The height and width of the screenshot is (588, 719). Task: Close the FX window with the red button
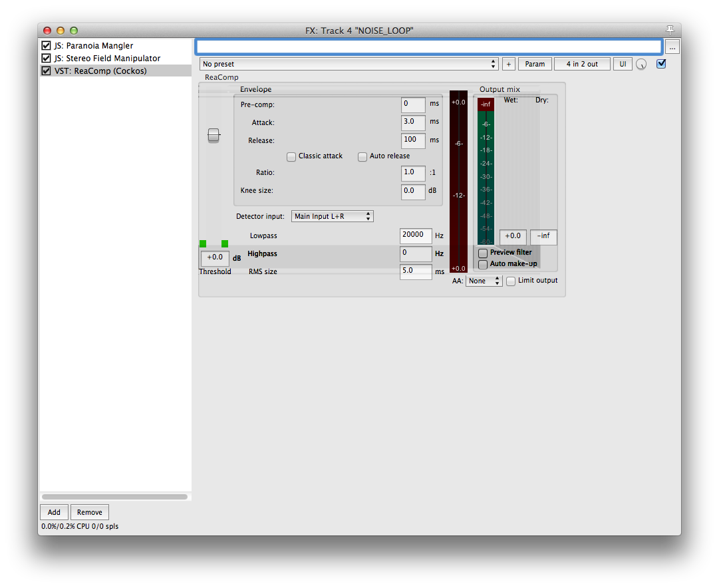click(x=47, y=31)
